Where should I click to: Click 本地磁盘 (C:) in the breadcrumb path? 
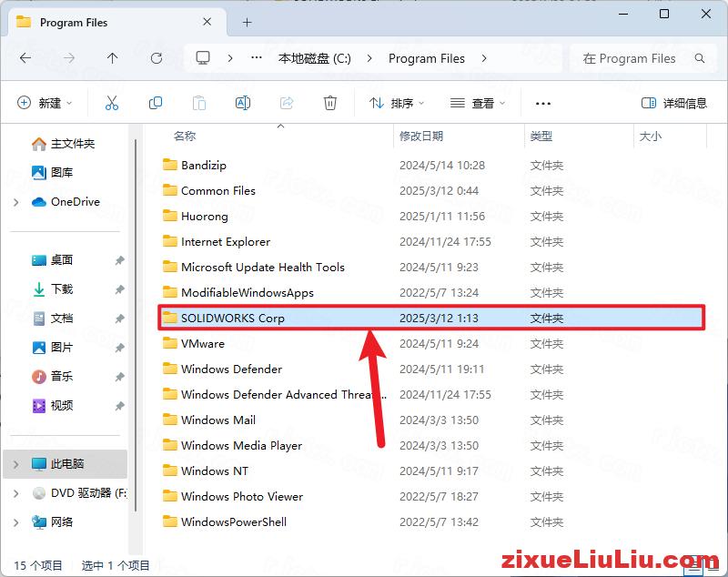(316, 58)
